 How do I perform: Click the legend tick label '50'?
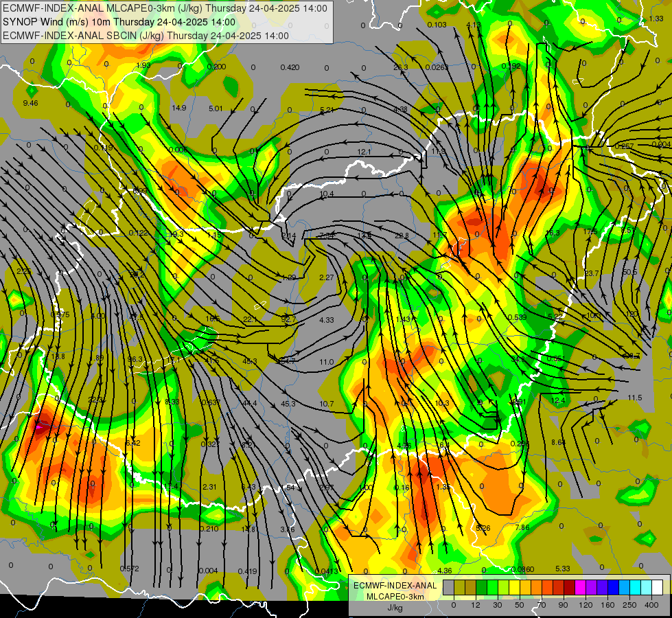520,605
